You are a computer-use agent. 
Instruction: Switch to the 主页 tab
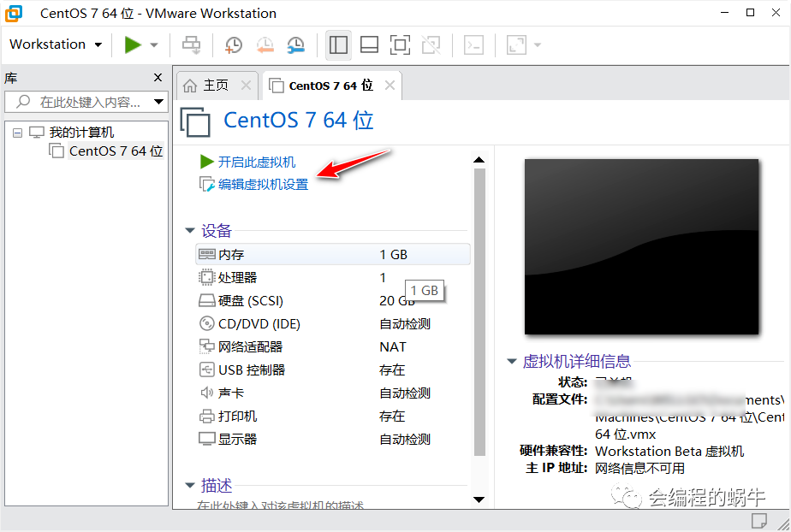click(x=216, y=86)
